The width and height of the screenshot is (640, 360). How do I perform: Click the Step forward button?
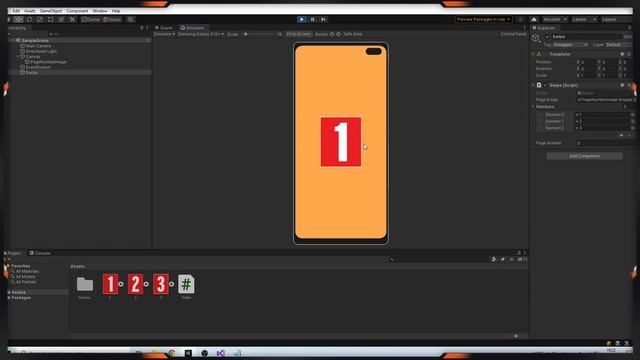click(x=323, y=19)
